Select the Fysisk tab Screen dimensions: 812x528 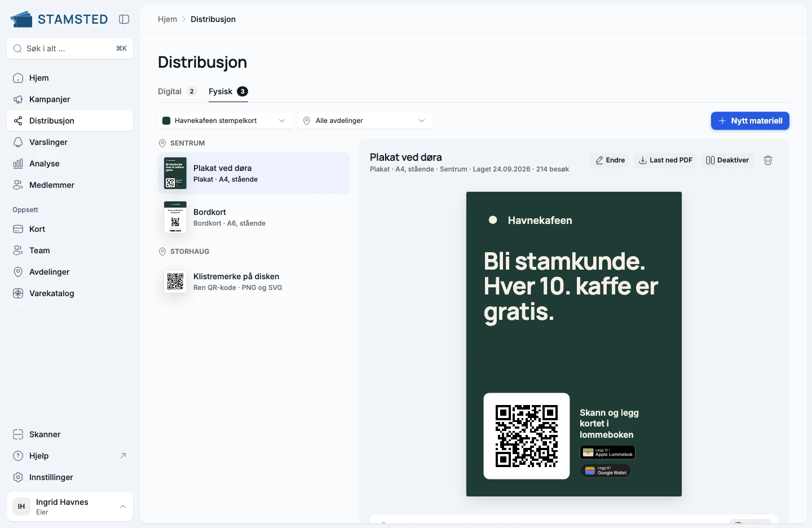pos(228,91)
